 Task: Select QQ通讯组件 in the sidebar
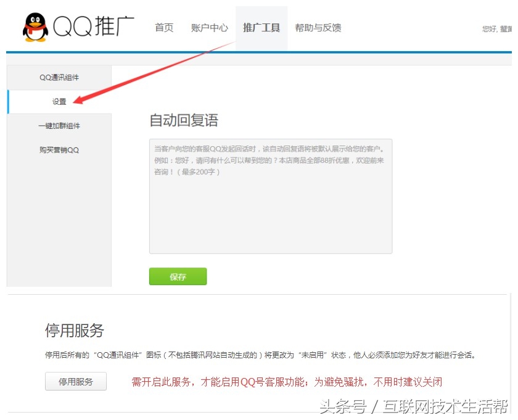(59, 78)
